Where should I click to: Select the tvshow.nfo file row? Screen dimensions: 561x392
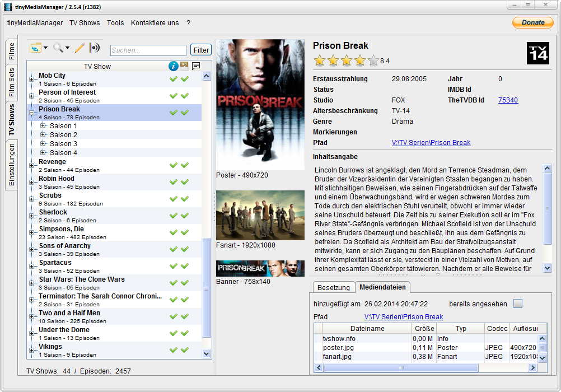click(x=426, y=339)
